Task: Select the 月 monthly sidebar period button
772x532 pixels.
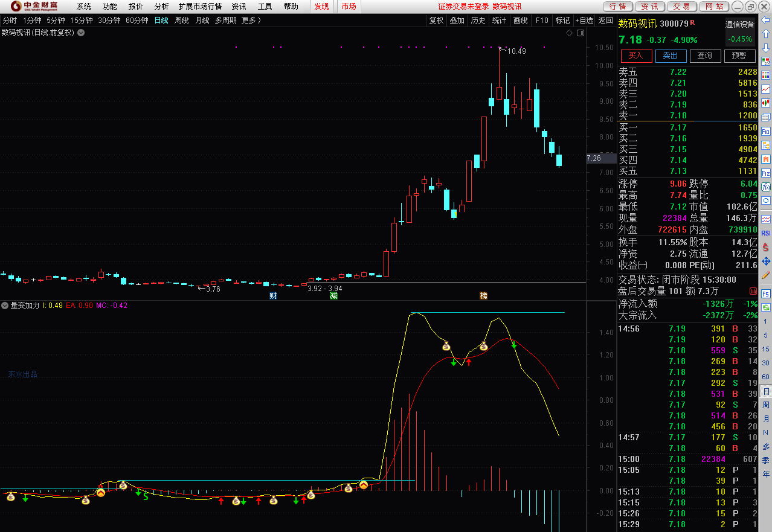Action: tap(765, 419)
